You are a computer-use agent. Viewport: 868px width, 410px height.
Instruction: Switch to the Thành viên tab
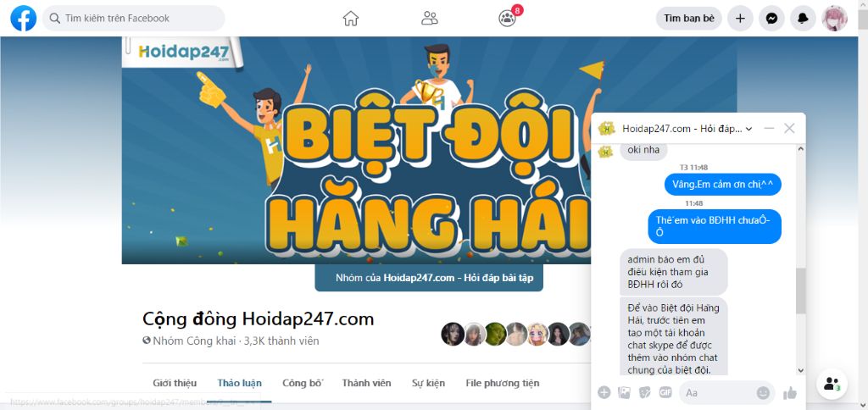coord(366,383)
